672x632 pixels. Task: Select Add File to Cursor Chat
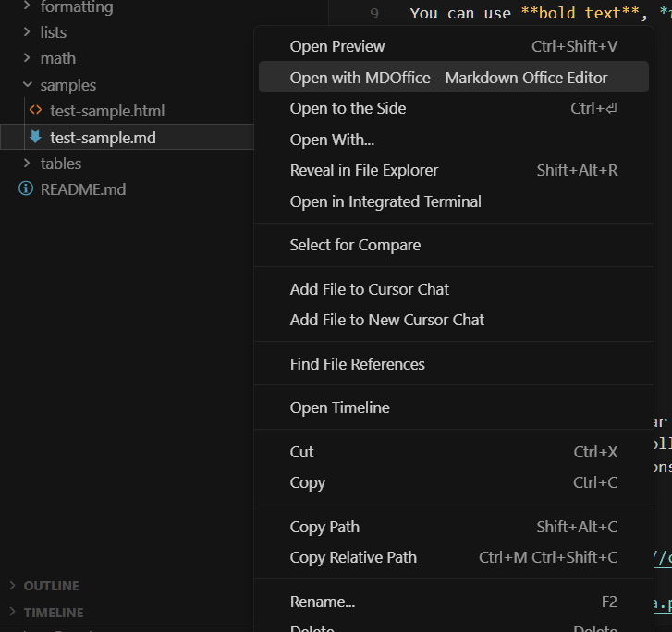coord(454,289)
